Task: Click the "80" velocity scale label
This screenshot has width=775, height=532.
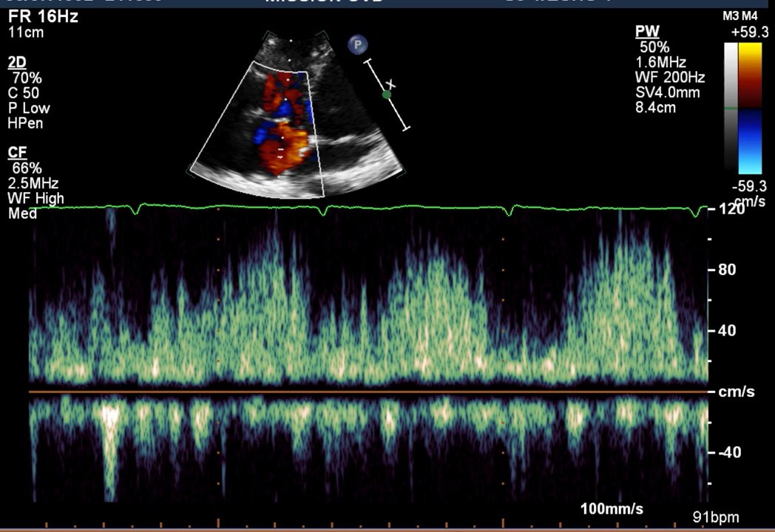Action: coord(727,270)
